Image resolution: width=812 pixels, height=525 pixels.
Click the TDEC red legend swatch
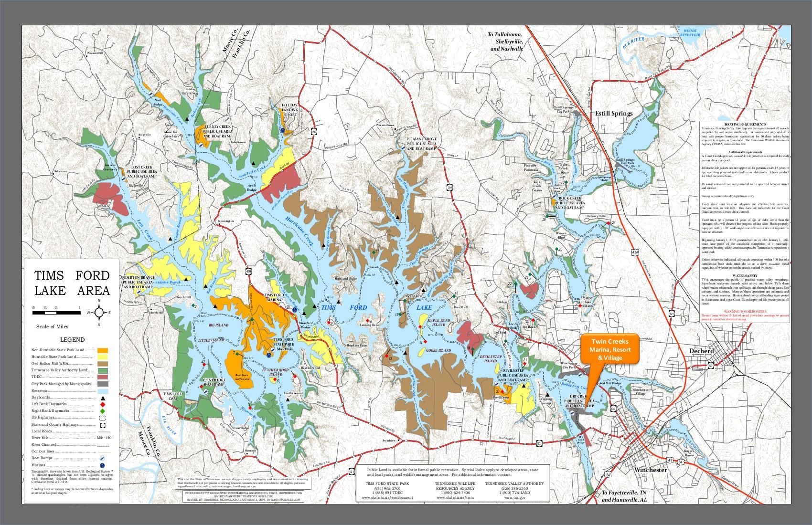[103, 377]
